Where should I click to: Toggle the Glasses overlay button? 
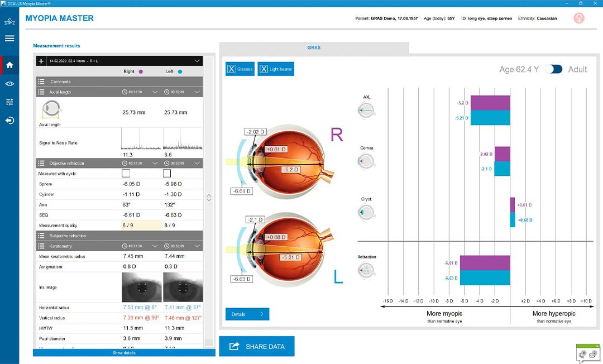coord(240,69)
